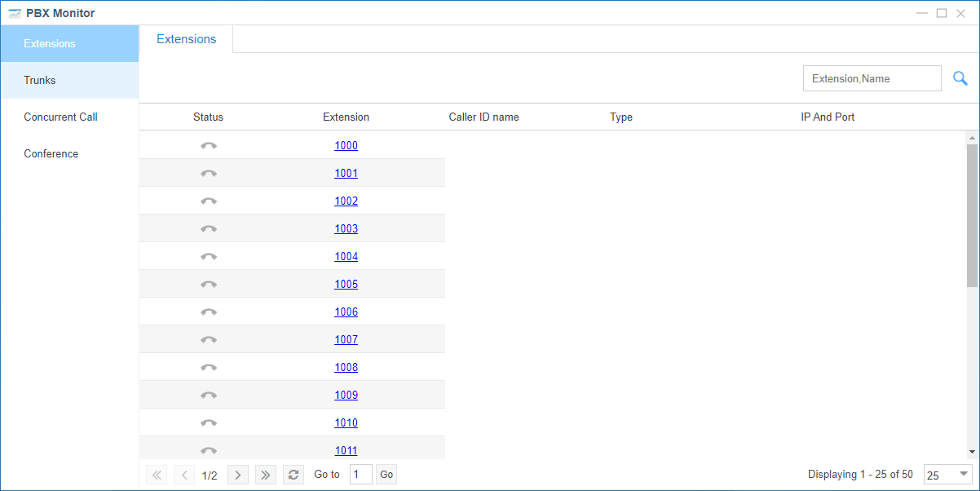Jump to the last page arrow
Image resolution: width=980 pixels, height=491 pixels.
(x=266, y=475)
